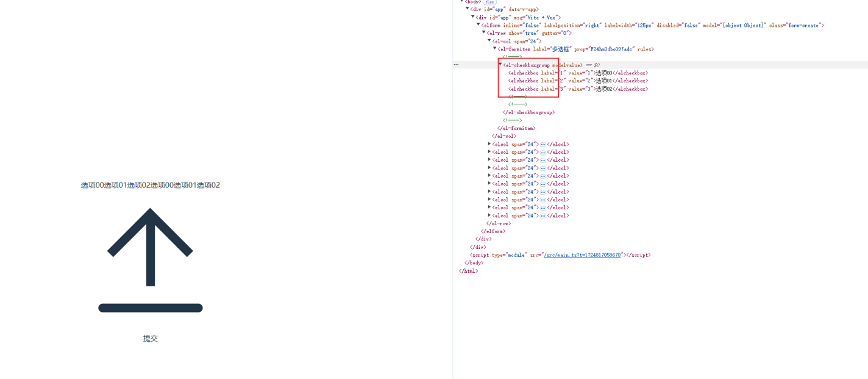This screenshot has width=868, height=379.
Task: Select the elcheckbox line with label="3"
Action: pyautogui.click(x=577, y=89)
